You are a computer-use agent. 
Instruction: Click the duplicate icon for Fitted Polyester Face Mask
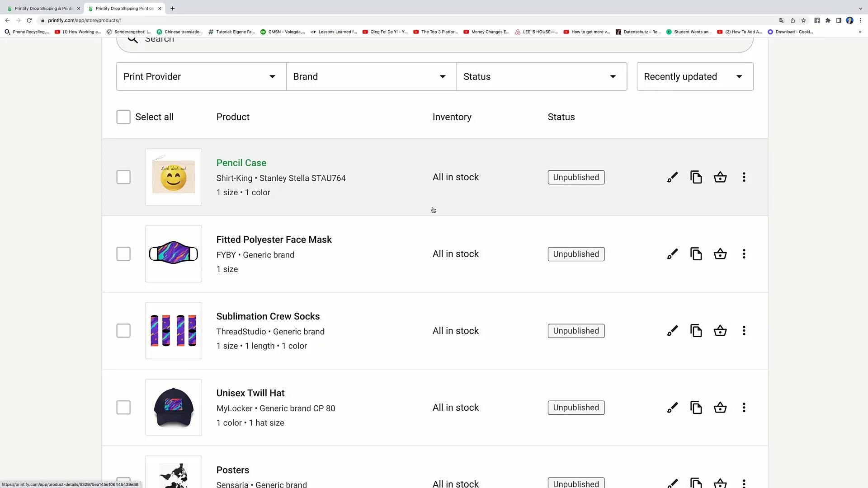pos(696,254)
